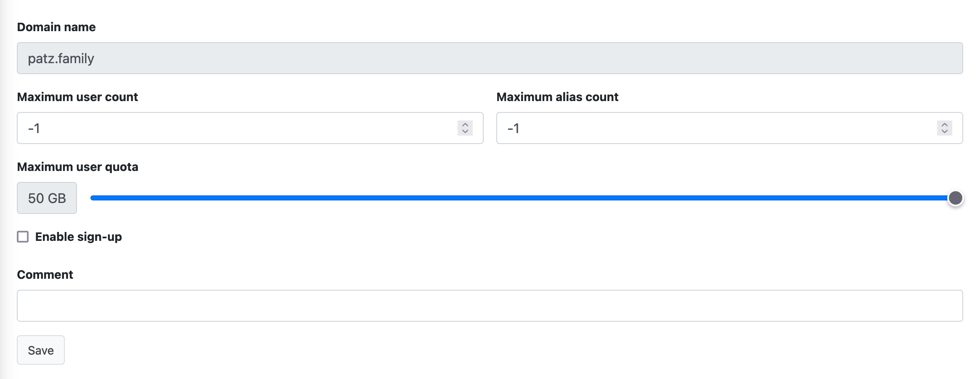
Task: Click the Maximum user quota label
Action: tap(77, 166)
